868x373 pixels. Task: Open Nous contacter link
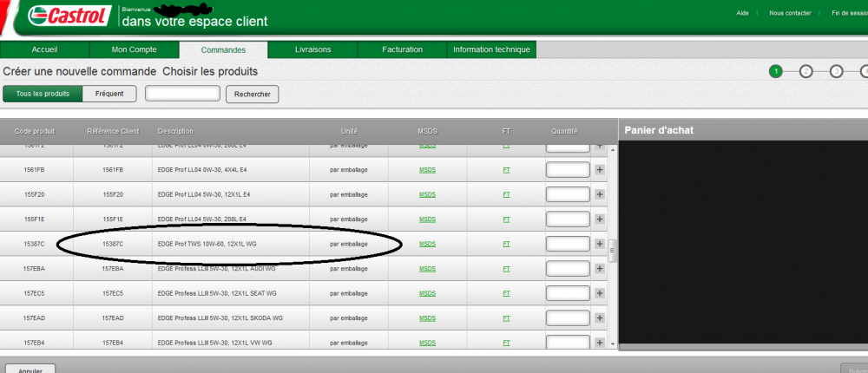point(791,13)
